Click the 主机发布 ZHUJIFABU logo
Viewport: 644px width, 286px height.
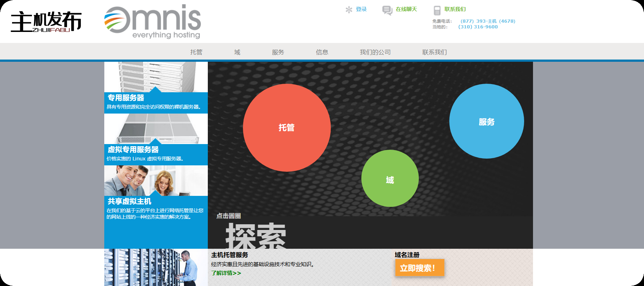point(46,22)
